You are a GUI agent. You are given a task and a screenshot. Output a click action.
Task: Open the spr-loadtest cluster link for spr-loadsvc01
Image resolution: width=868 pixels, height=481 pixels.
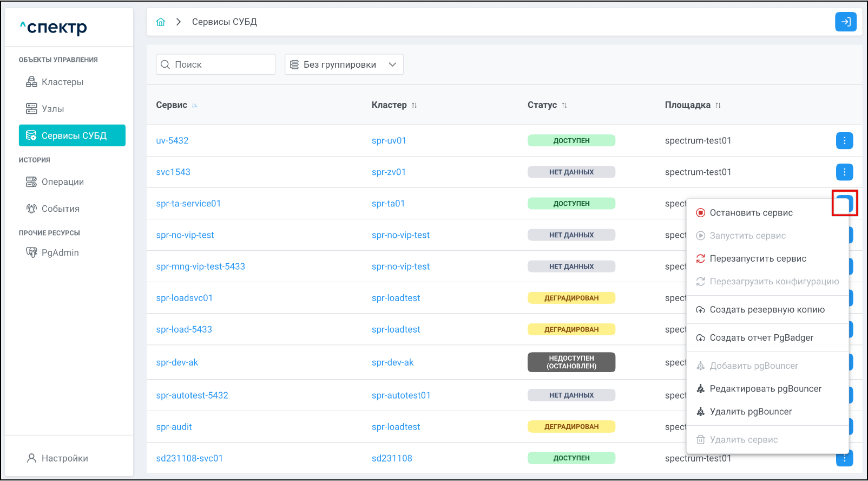(396, 298)
